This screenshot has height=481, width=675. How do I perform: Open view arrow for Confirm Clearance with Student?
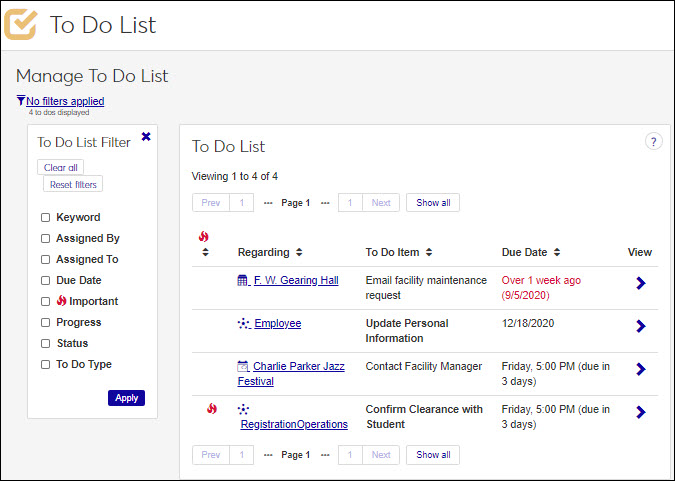click(640, 412)
